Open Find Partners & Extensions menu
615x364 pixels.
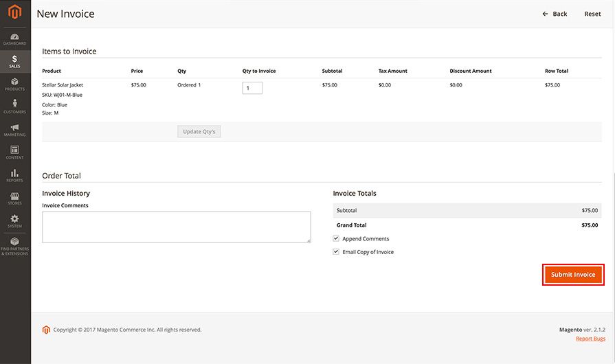[x=15, y=247]
